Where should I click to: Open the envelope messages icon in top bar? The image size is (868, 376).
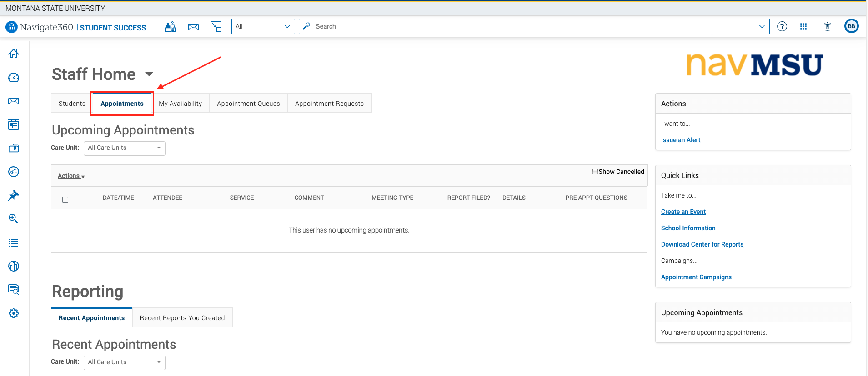pyautogui.click(x=193, y=27)
